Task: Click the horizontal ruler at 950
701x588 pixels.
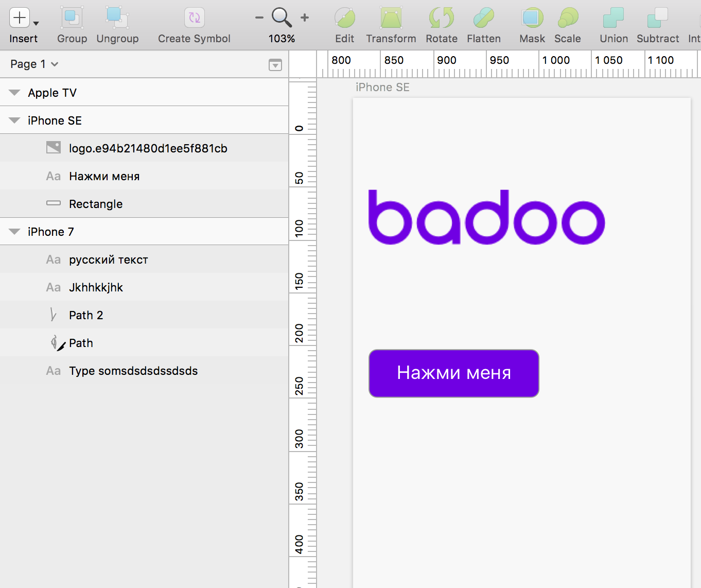Action: (499, 60)
